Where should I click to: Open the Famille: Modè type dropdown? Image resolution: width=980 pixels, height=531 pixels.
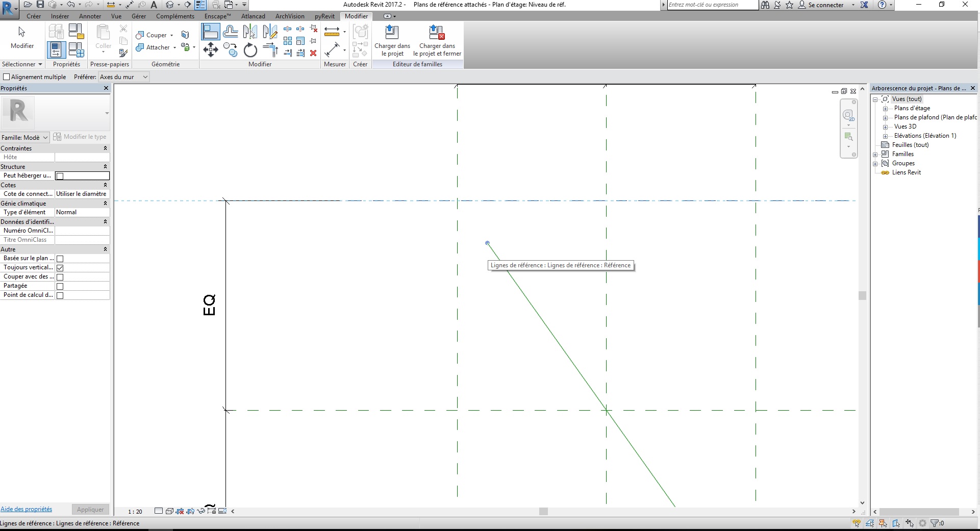pyautogui.click(x=24, y=137)
